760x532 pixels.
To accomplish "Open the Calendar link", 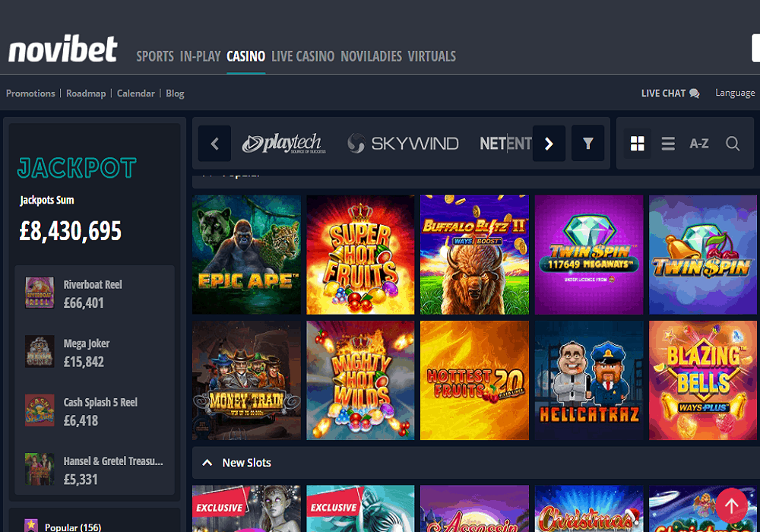I will [136, 93].
